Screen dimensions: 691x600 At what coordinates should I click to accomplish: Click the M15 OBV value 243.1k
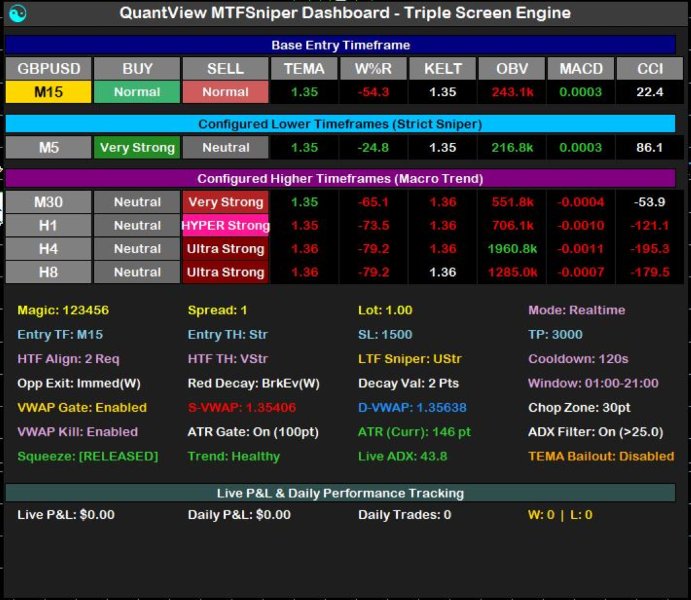(512, 92)
